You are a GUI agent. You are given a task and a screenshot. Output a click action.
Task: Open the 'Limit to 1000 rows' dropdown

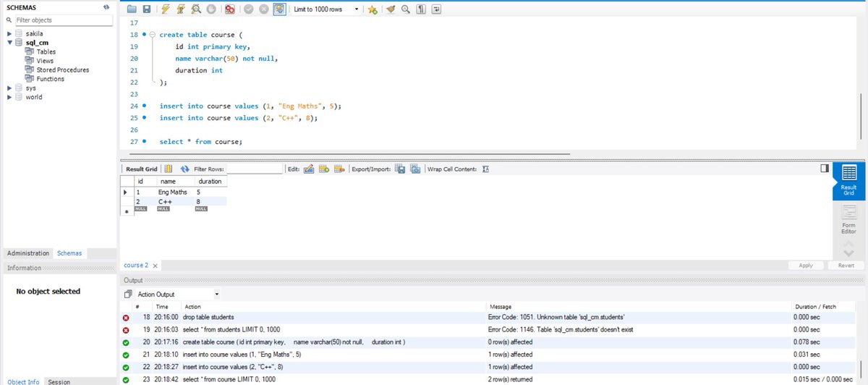(327, 9)
